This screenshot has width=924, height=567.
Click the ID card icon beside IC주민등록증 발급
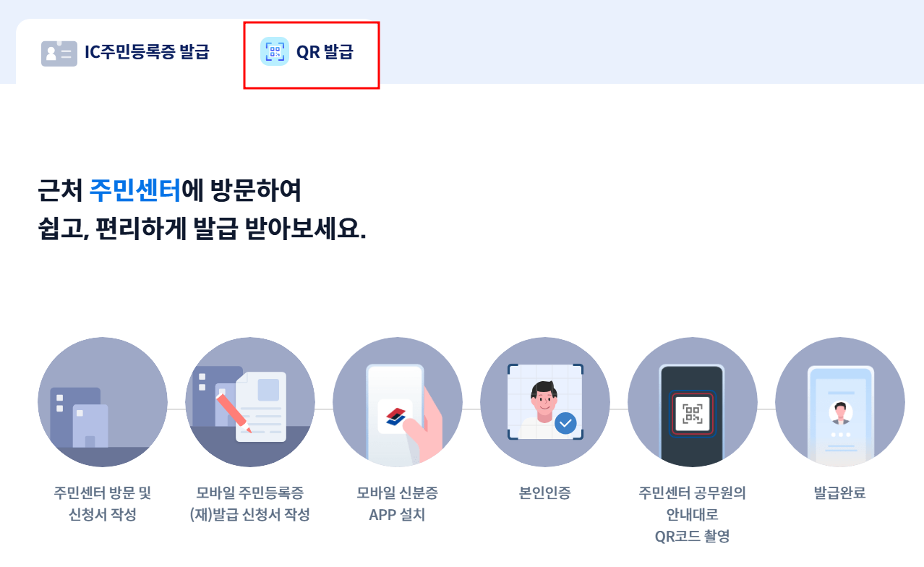[x=59, y=54]
